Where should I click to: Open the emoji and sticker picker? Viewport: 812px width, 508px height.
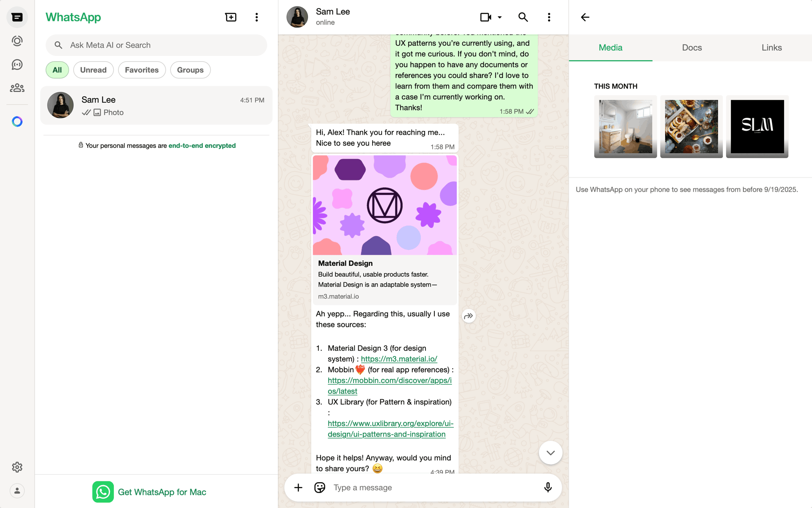[320, 488]
